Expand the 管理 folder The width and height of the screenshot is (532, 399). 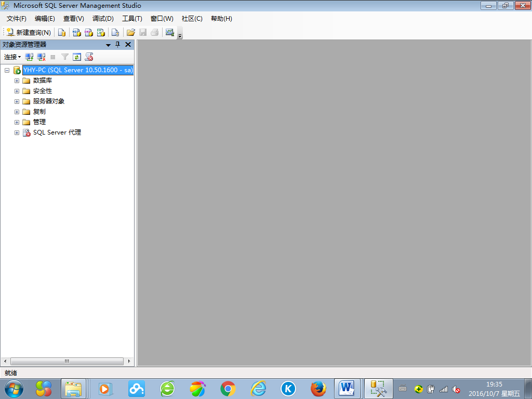tap(17, 122)
